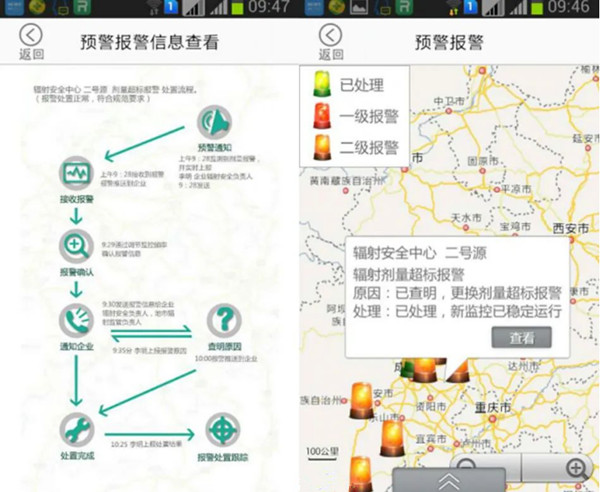Toggle the red 一级报警 legend light
This screenshot has height=492, width=600.
[x=322, y=115]
